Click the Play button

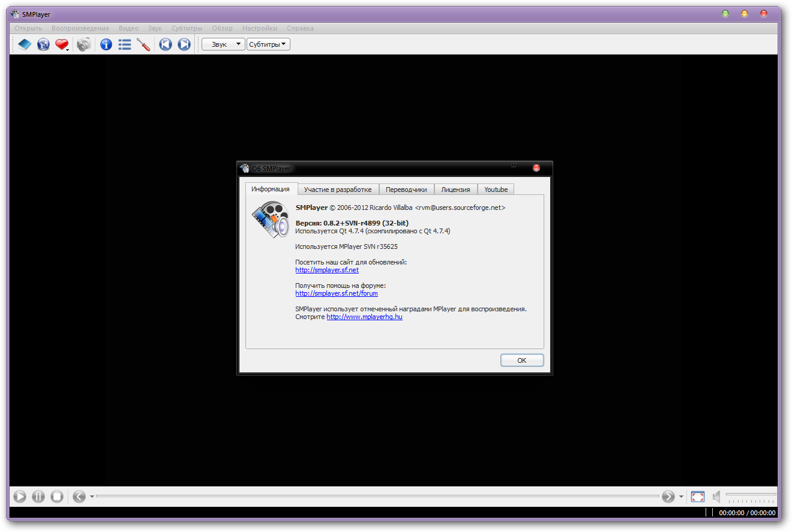[20, 497]
